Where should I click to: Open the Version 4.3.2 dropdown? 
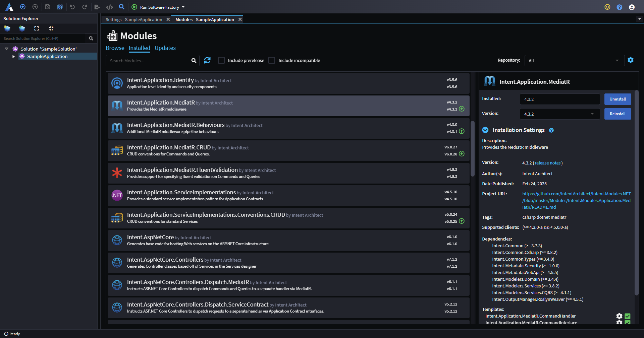click(x=560, y=114)
